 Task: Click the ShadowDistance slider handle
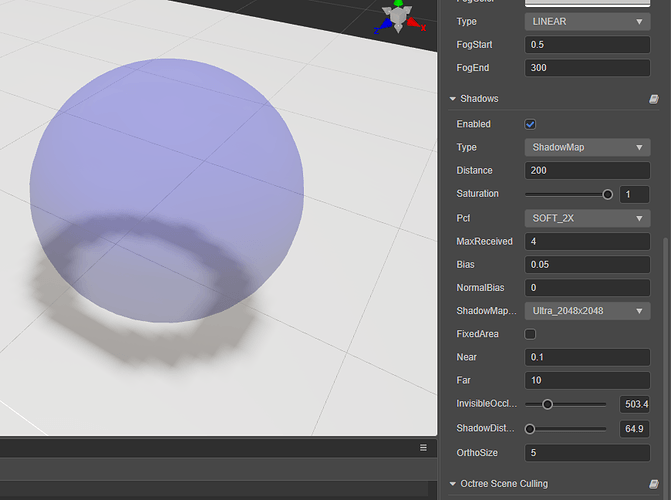click(530, 429)
